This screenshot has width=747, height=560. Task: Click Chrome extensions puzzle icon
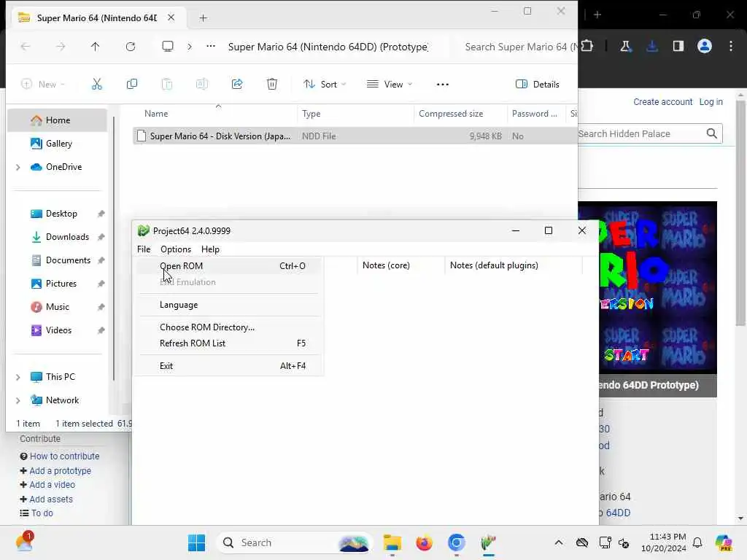coord(587,46)
